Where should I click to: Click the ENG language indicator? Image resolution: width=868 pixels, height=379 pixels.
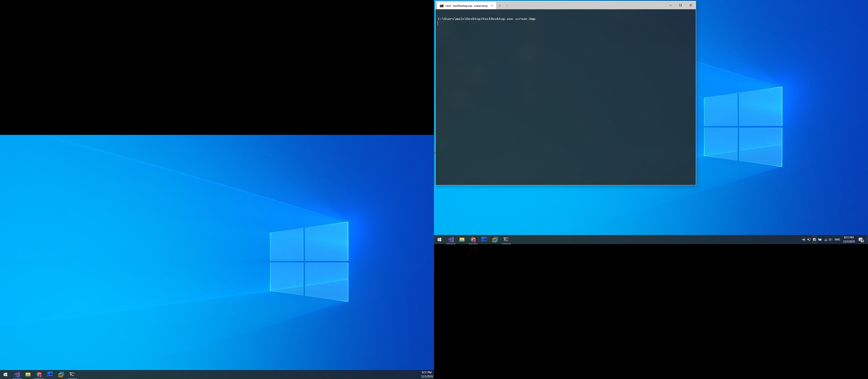tap(837, 240)
